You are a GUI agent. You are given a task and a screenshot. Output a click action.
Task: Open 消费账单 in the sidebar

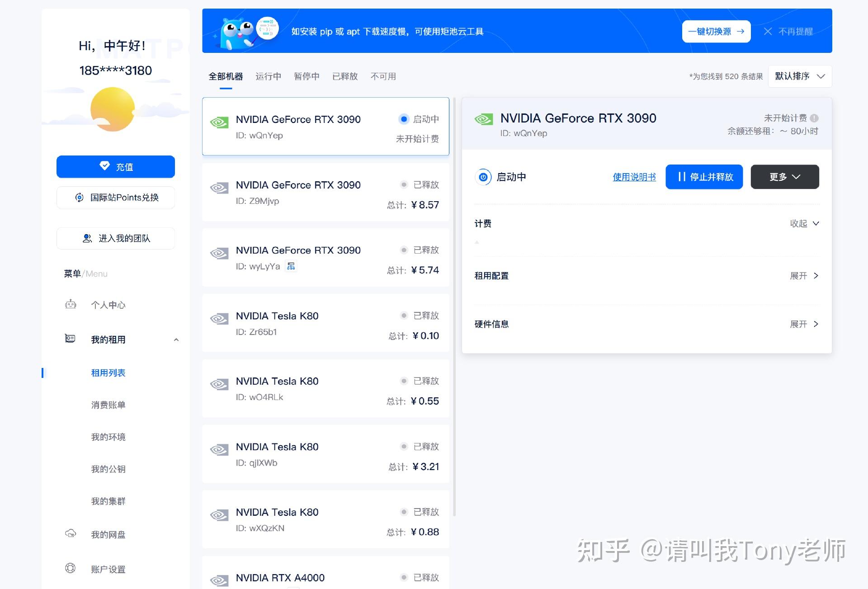108,405
